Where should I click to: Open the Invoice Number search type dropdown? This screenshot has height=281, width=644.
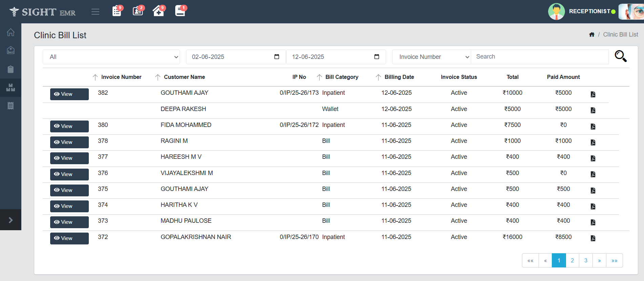[x=431, y=57]
